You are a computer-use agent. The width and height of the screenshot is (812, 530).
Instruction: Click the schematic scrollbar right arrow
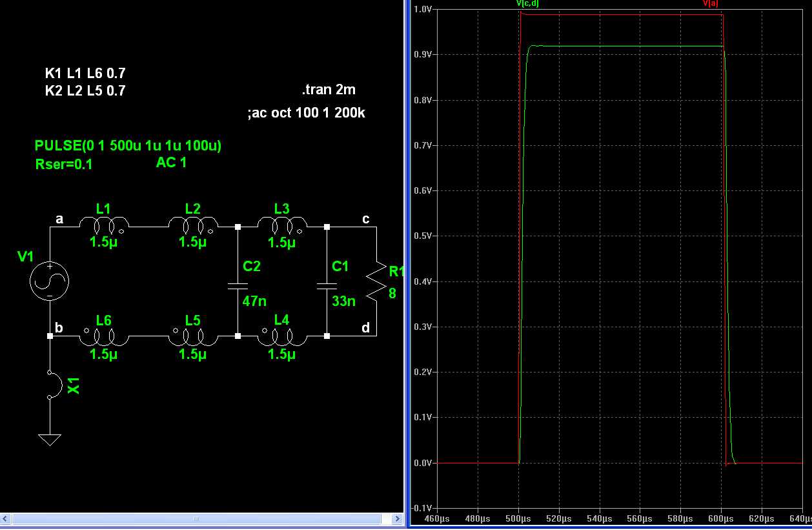398,518
